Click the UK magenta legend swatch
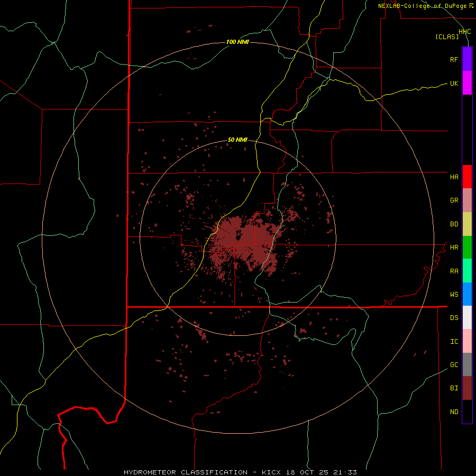The width and height of the screenshot is (476, 476). [x=467, y=83]
